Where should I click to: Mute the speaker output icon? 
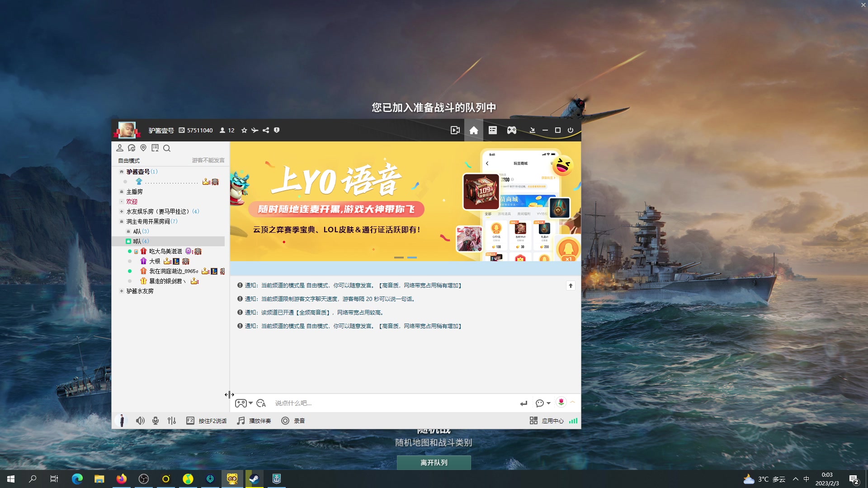(140, 421)
